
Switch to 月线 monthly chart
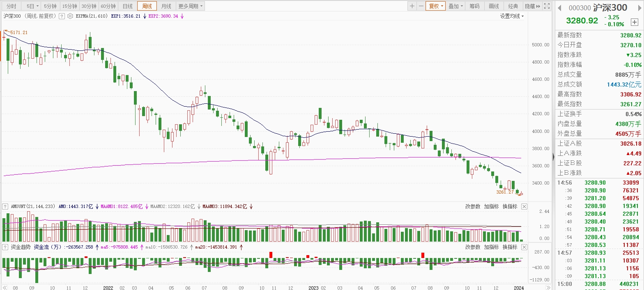[x=166, y=6]
